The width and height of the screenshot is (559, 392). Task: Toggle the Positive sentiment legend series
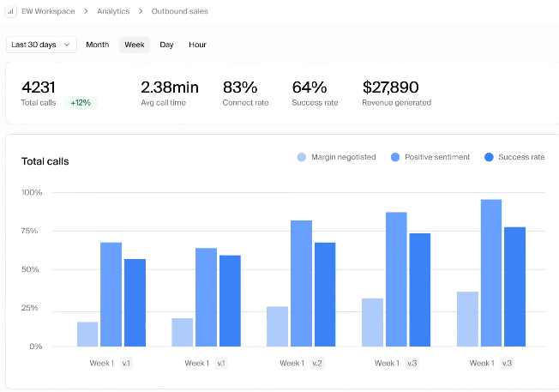430,157
